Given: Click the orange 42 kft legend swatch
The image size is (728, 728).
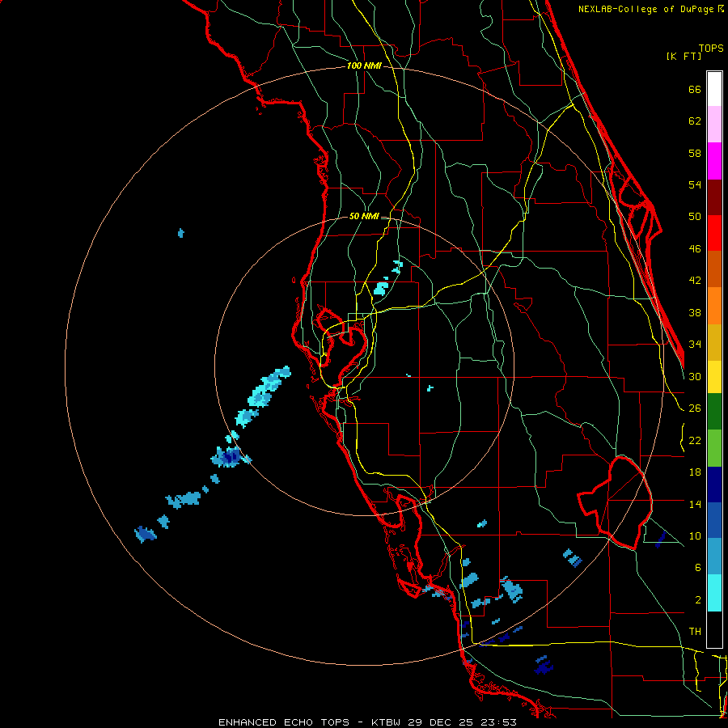Looking at the screenshot, I should click(x=714, y=305).
